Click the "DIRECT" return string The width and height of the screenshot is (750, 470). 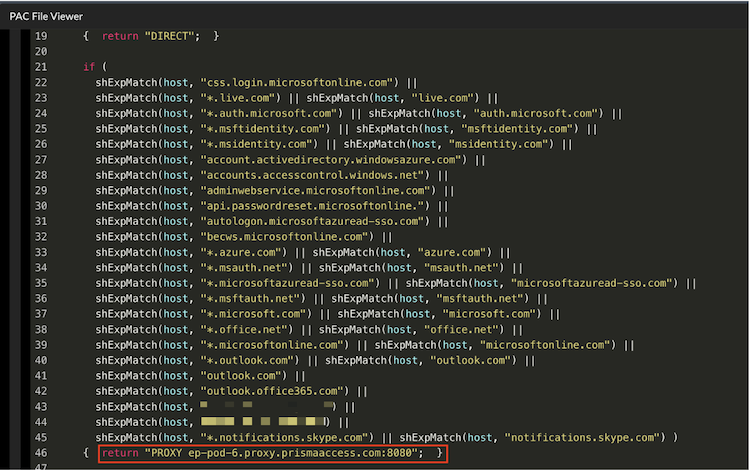(x=169, y=36)
